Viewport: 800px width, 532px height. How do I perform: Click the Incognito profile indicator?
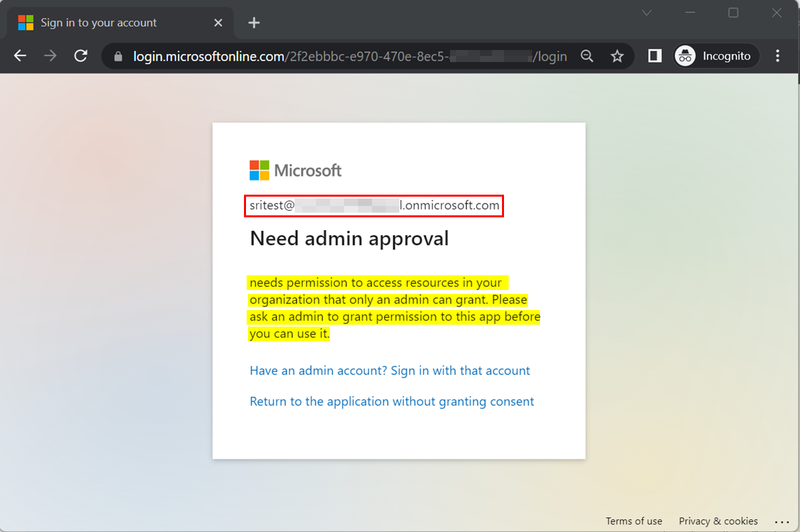coord(716,56)
